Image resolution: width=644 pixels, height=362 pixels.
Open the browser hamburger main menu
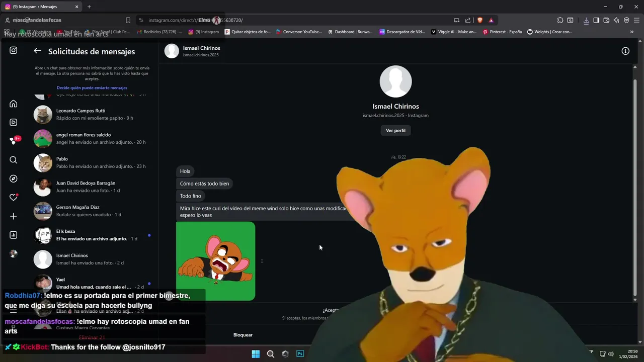pyautogui.click(x=636, y=20)
